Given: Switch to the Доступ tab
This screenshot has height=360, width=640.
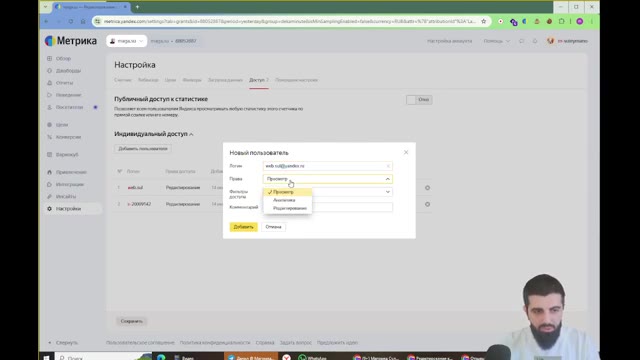Looking at the screenshot, I should 259,80.
